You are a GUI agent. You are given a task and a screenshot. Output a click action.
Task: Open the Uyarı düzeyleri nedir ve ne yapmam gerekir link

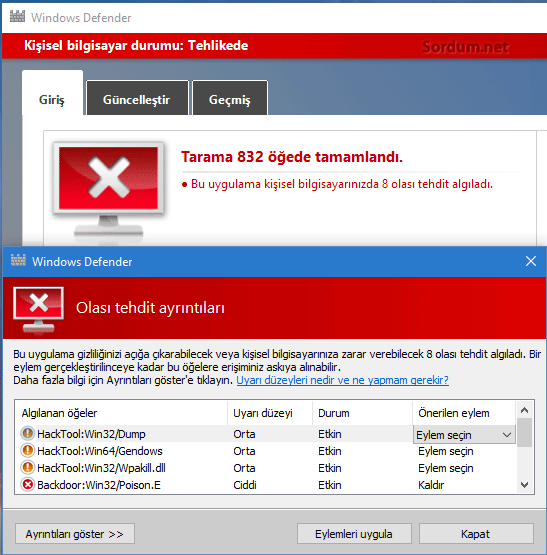(x=342, y=380)
